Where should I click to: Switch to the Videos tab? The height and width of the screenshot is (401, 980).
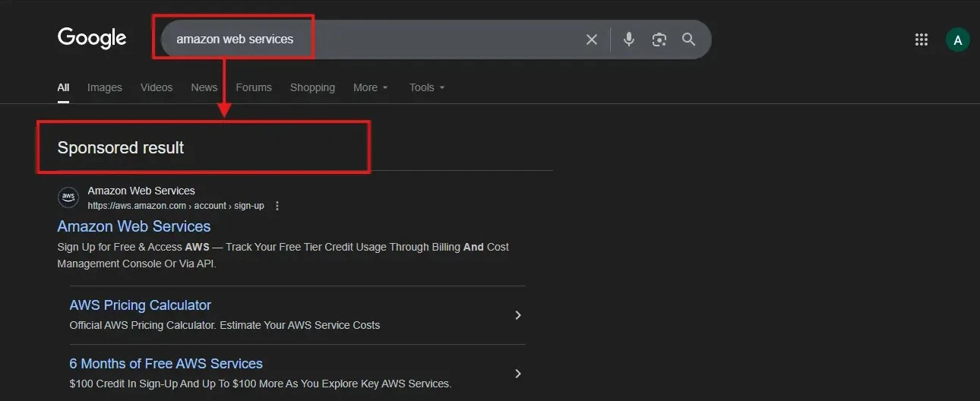(x=156, y=87)
